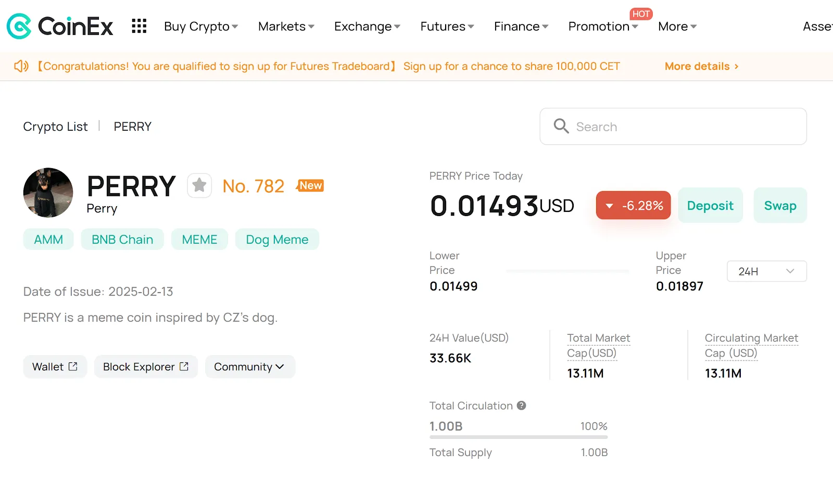Image resolution: width=833 pixels, height=504 pixels.
Task: Open the apps grid menu icon
Action: coord(139,26)
